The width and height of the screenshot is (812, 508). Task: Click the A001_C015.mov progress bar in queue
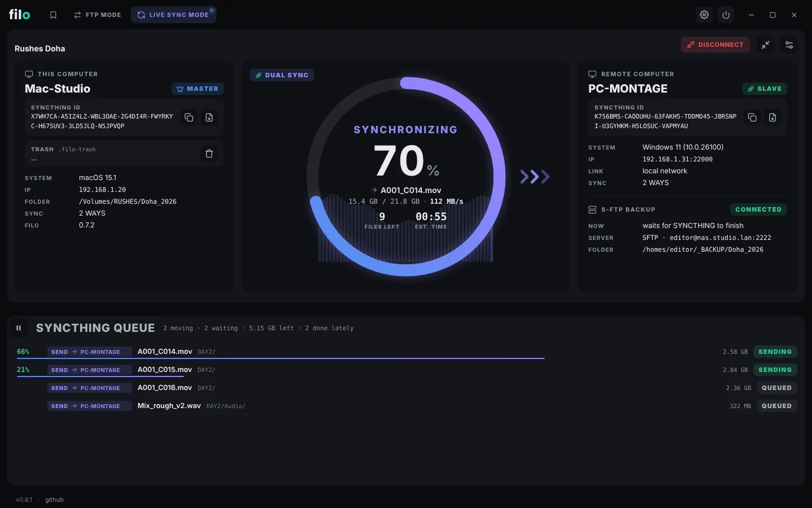click(x=100, y=376)
